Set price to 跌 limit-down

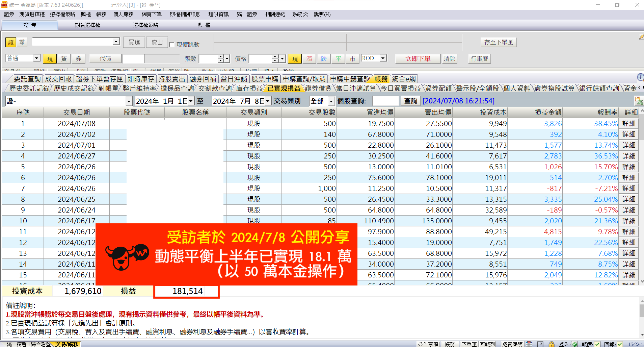point(324,59)
